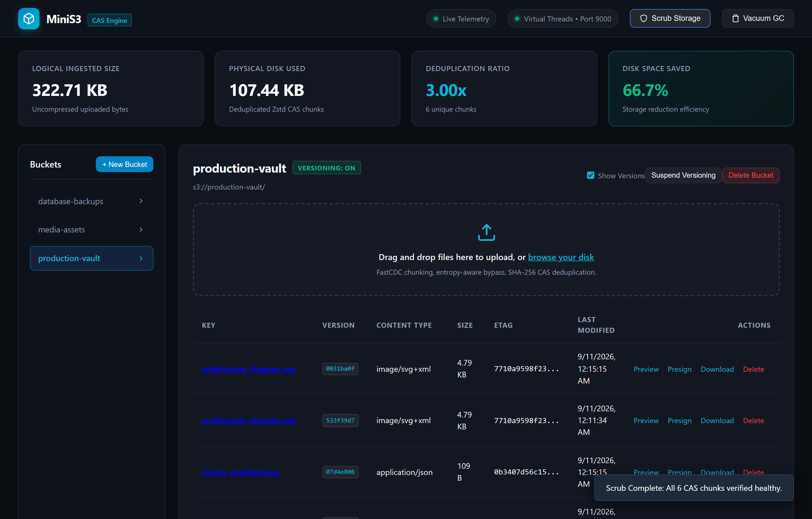
Task: Click the production-vault bucket chevron
Action: pos(141,258)
